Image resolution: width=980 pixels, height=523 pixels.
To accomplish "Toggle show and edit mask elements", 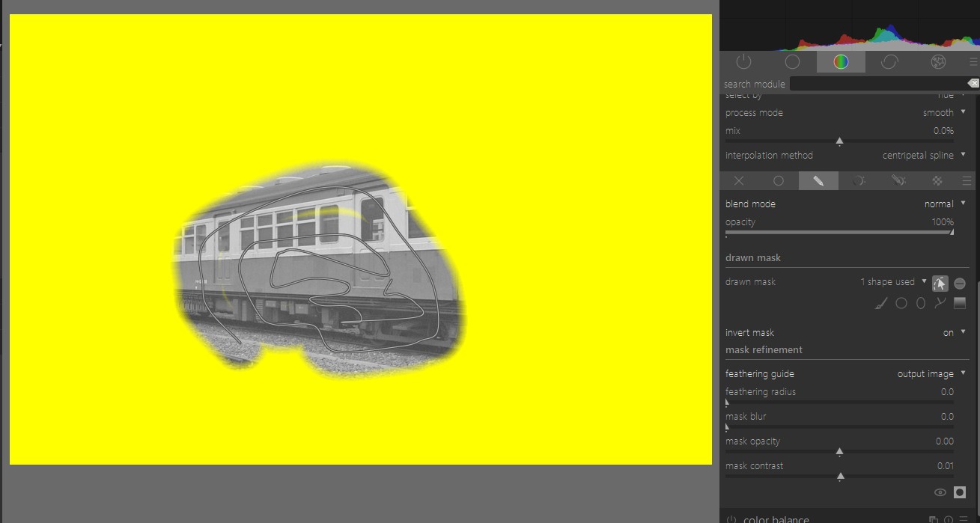I will point(940,283).
